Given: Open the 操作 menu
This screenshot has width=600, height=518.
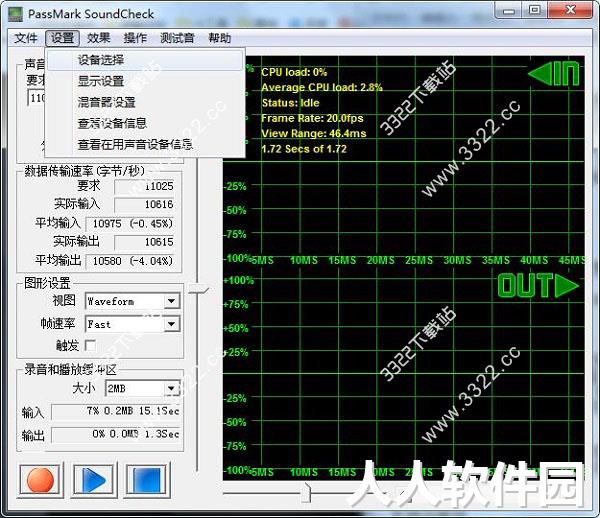Looking at the screenshot, I should coord(135,38).
